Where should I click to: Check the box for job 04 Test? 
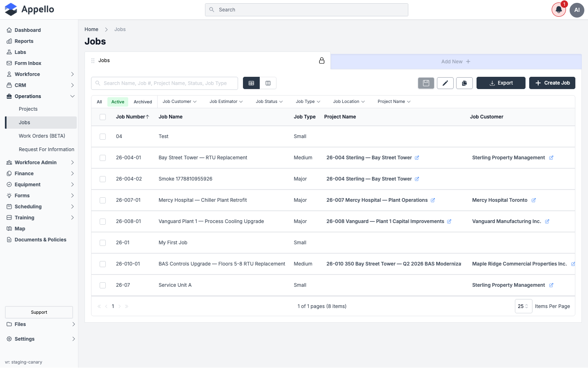103,136
